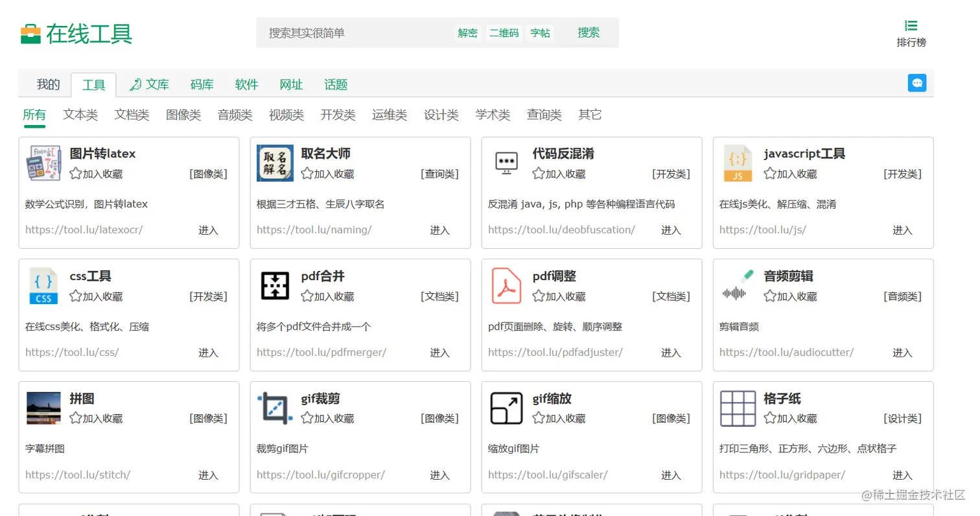This screenshot has height=516, width=980.
Task: Star 图片转latex with 加入收藏
Action: point(96,174)
